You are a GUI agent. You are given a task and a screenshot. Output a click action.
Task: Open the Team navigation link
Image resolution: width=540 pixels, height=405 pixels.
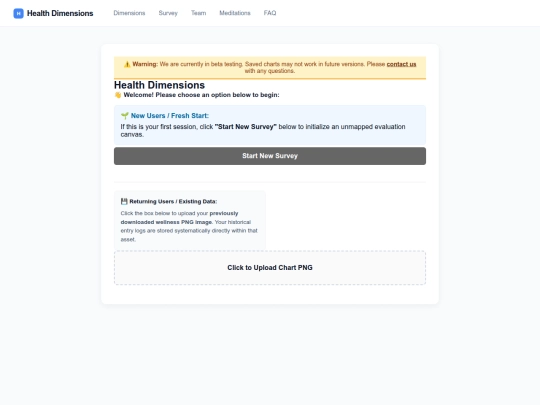[199, 13]
